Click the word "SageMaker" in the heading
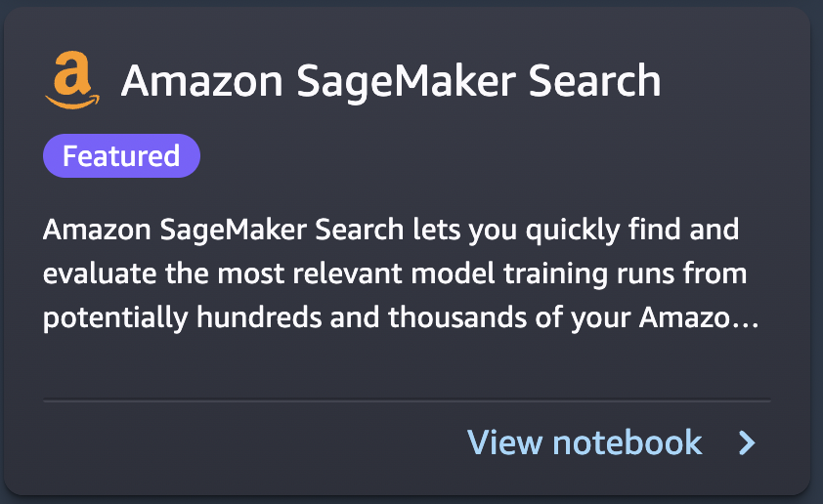Viewport: 823px width, 504px height. click(x=407, y=82)
